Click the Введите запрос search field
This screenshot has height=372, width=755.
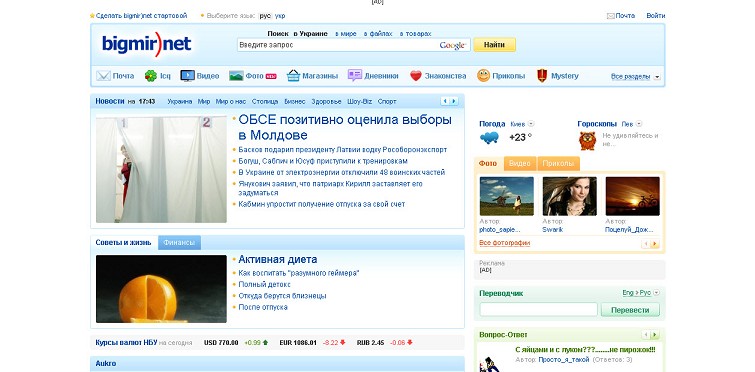(337, 45)
